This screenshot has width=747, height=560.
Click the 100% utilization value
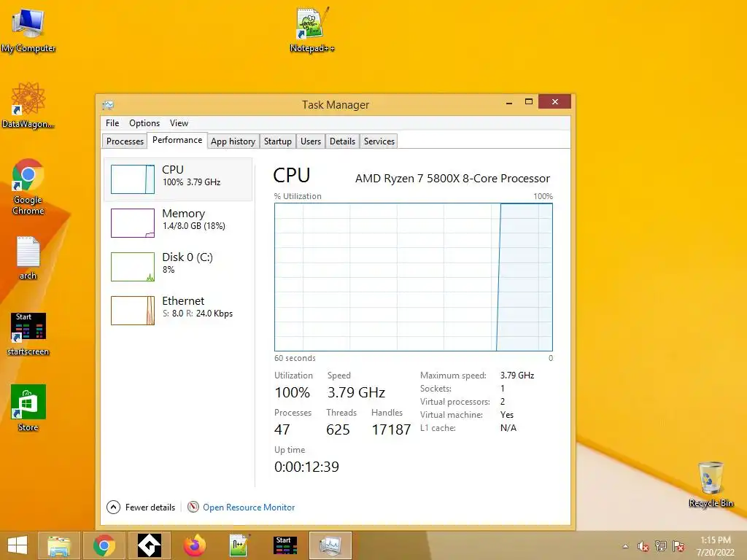(292, 392)
